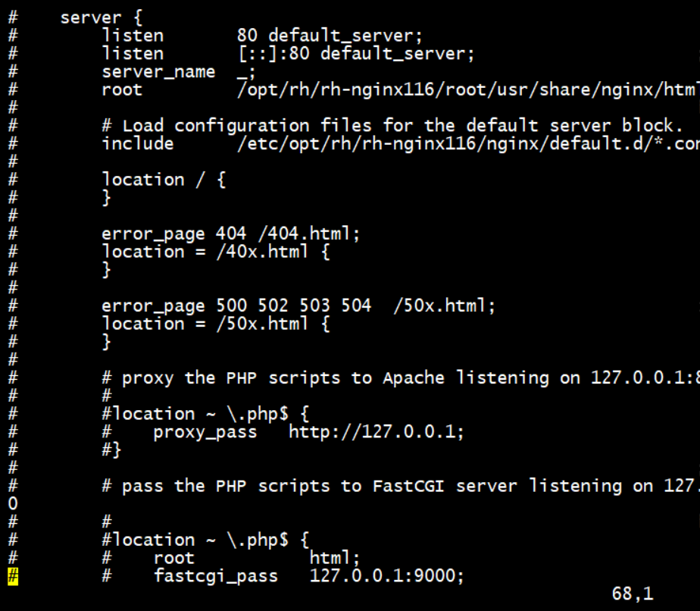Click the '127.0.0.1:9000;' FastCGI address

(386, 575)
